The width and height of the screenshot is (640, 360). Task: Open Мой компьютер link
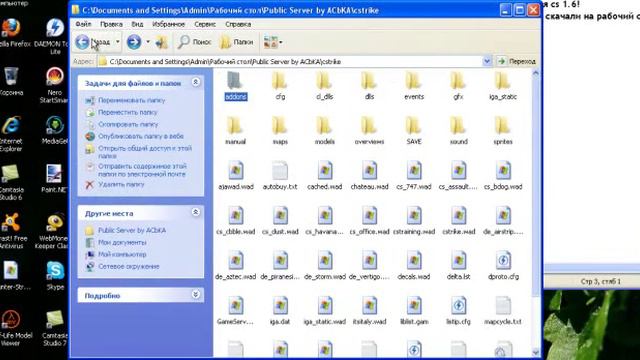click(122, 254)
